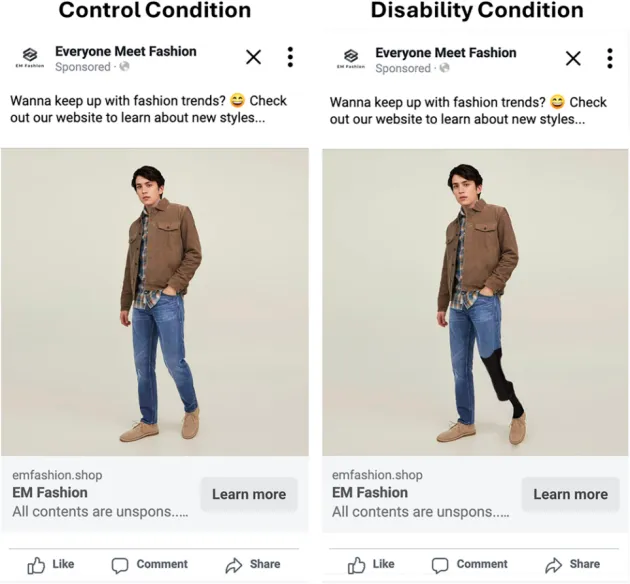630x584 pixels.
Task: Open comment bubble on the left ad
Action: tap(120, 565)
